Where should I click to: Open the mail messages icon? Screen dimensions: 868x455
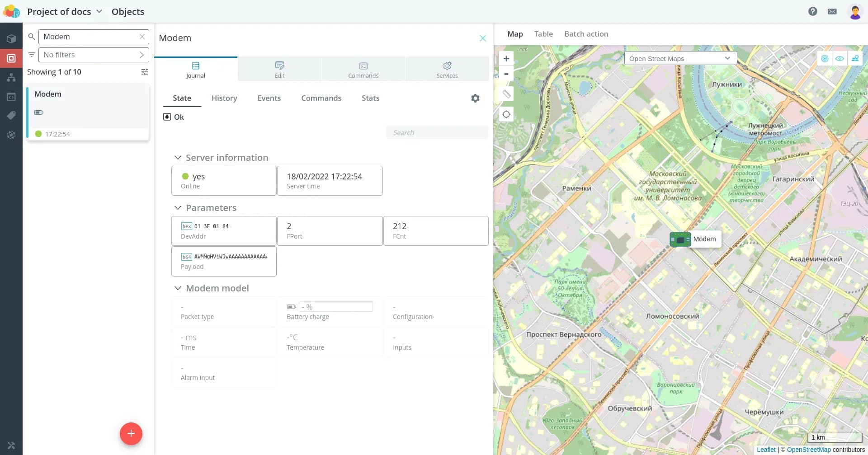click(832, 11)
